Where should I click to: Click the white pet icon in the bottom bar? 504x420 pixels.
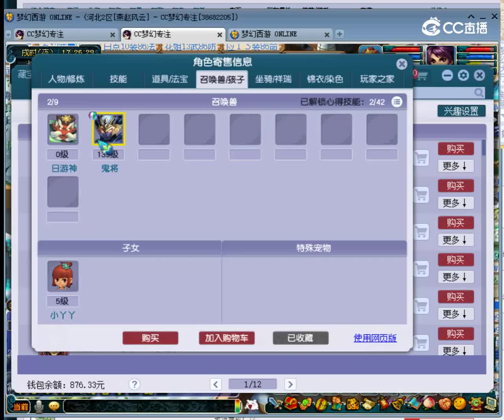pyautogui.click(x=252, y=405)
